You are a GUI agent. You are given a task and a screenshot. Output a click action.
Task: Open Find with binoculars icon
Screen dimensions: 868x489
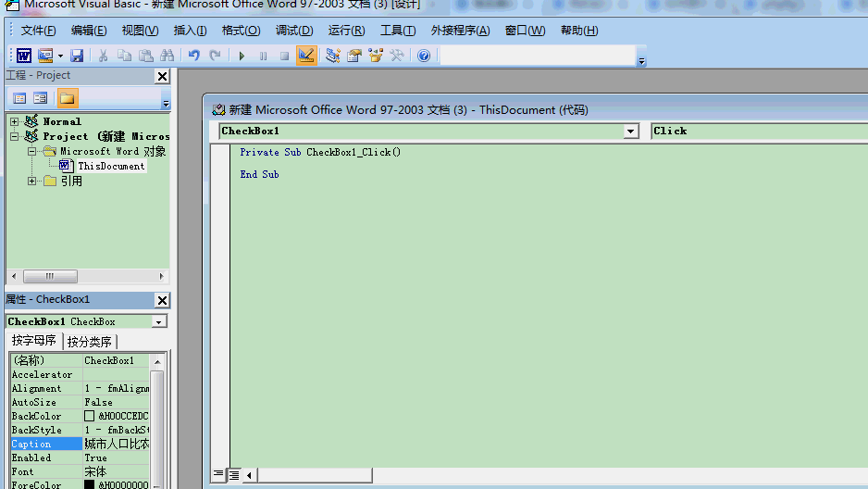tap(167, 56)
